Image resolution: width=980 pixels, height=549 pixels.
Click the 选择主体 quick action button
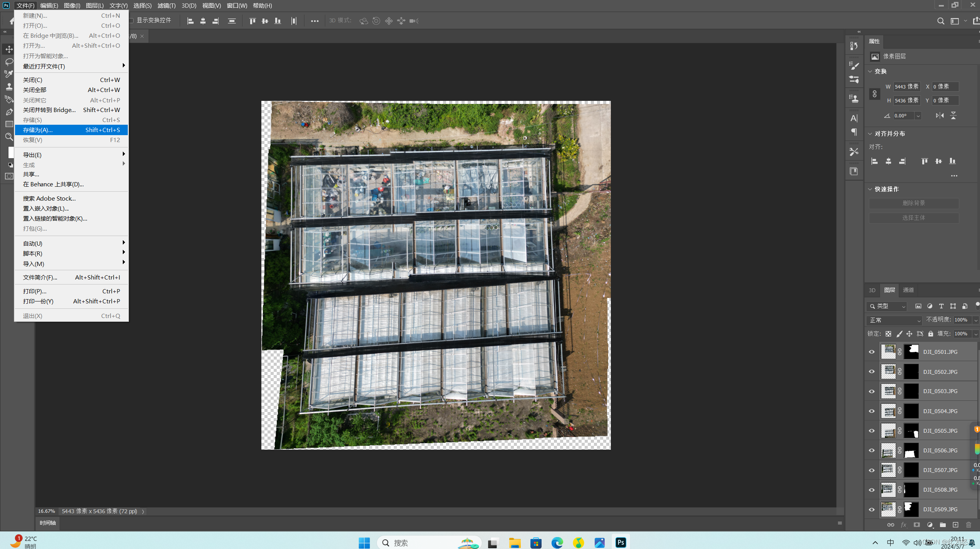pyautogui.click(x=913, y=218)
